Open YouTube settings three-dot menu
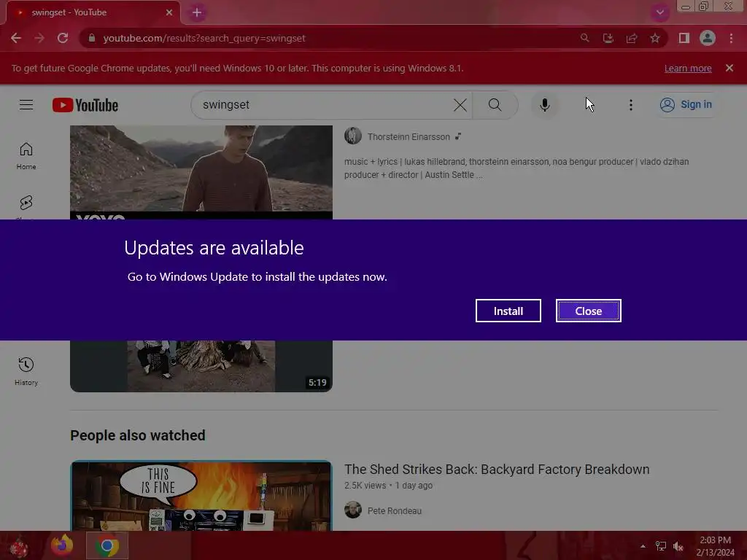The image size is (747, 560). point(631,105)
